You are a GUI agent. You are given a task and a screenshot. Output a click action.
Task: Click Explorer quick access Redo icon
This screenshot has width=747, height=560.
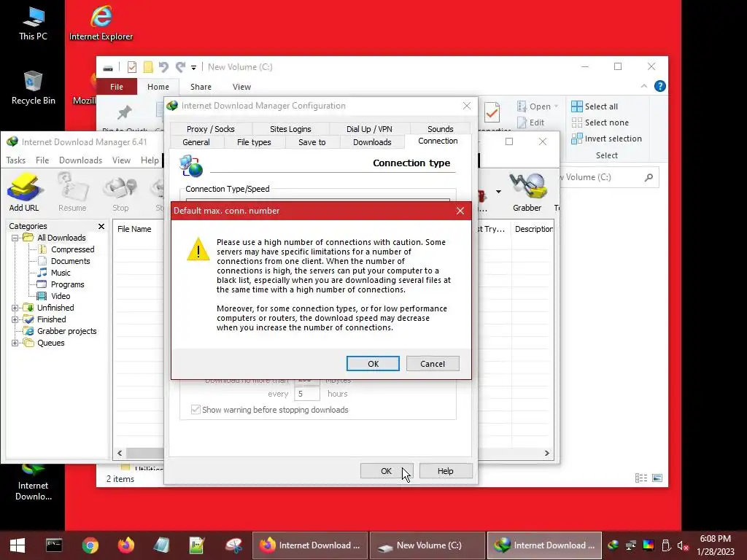[x=181, y=67]
